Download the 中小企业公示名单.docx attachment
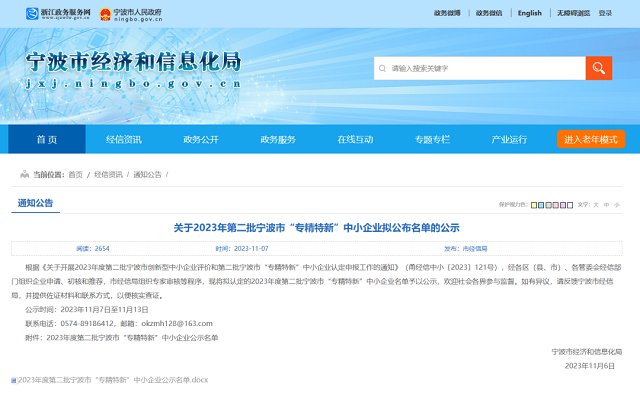640x400 pixels. (113, 380)
